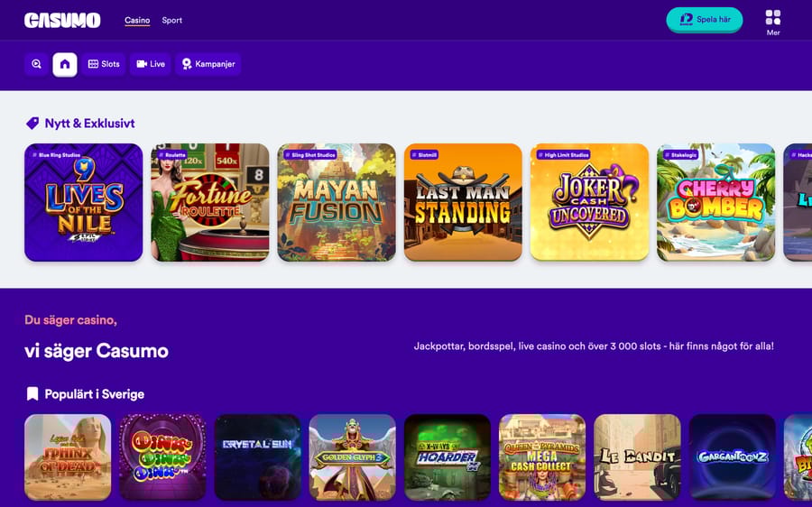Click the 'vi säger Casumo' headline
812x507 pixels.
pos(97,351)
